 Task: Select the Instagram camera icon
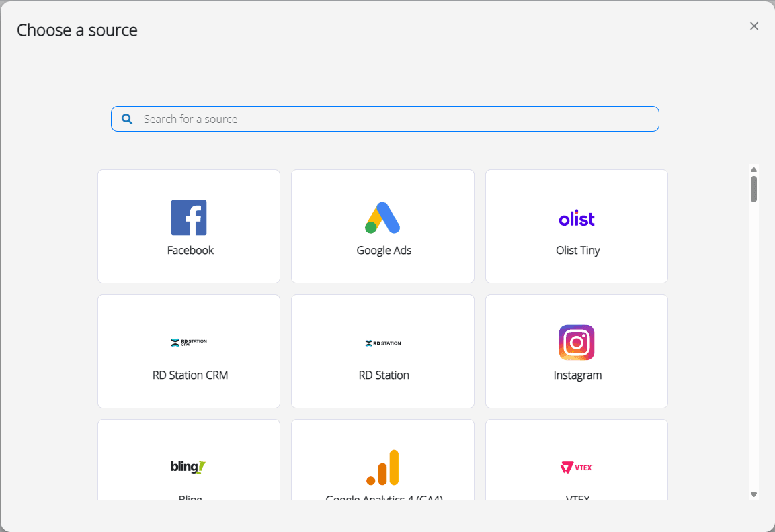coord(577,343)
